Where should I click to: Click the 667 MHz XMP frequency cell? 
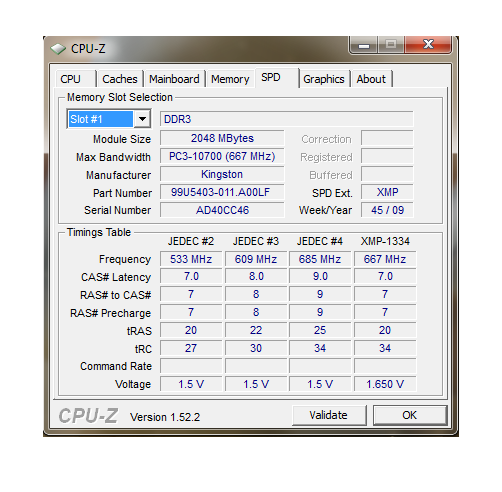[x=385, y=259]
